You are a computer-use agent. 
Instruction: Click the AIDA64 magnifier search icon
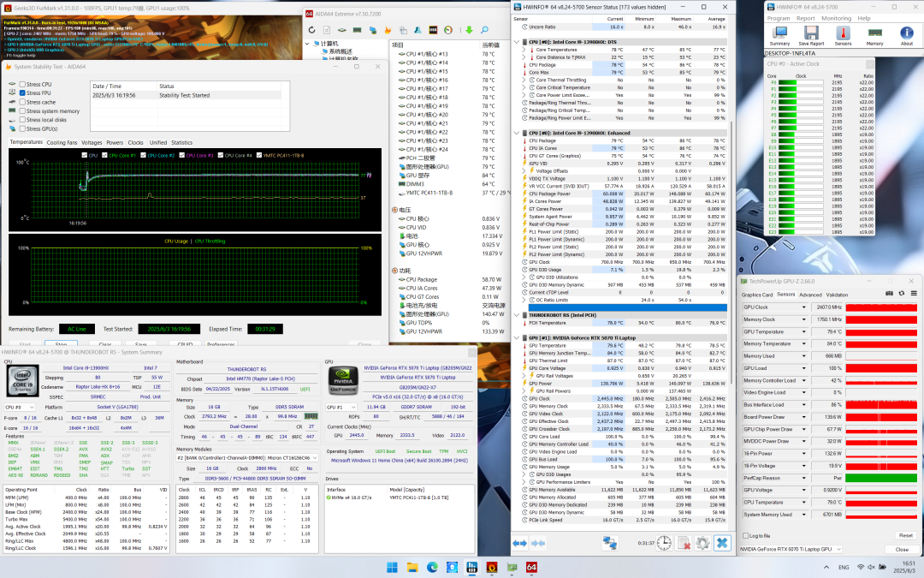pyautogui.click(x=484, y=30)
